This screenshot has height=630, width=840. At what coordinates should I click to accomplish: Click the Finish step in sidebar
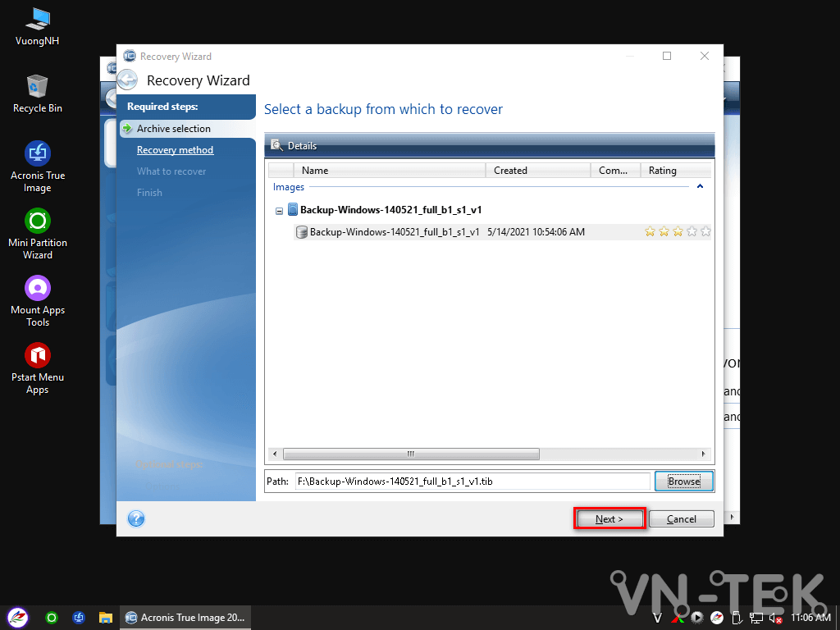pyautogui.click(x=149, y=193)
